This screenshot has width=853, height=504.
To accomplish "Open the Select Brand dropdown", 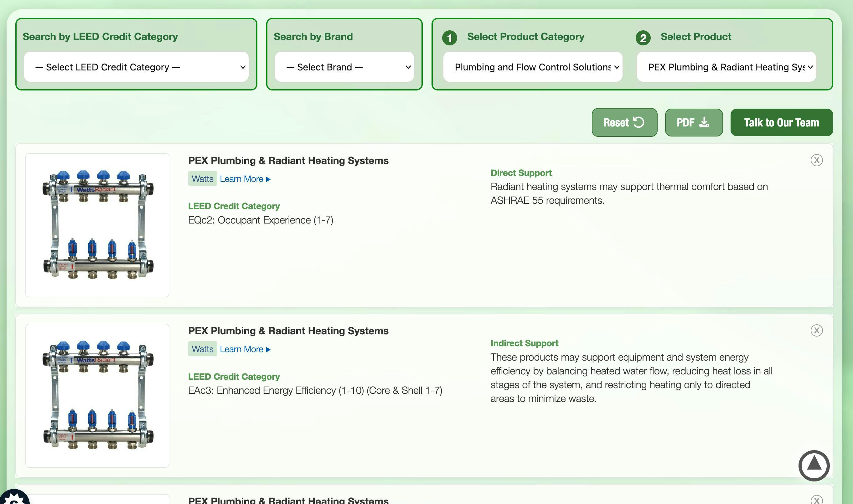I will coord(344,67).
